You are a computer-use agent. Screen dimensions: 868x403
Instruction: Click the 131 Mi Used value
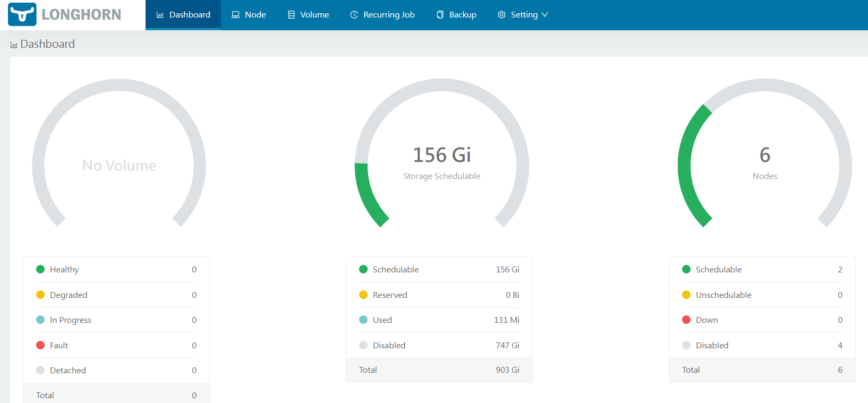[507, 320]
